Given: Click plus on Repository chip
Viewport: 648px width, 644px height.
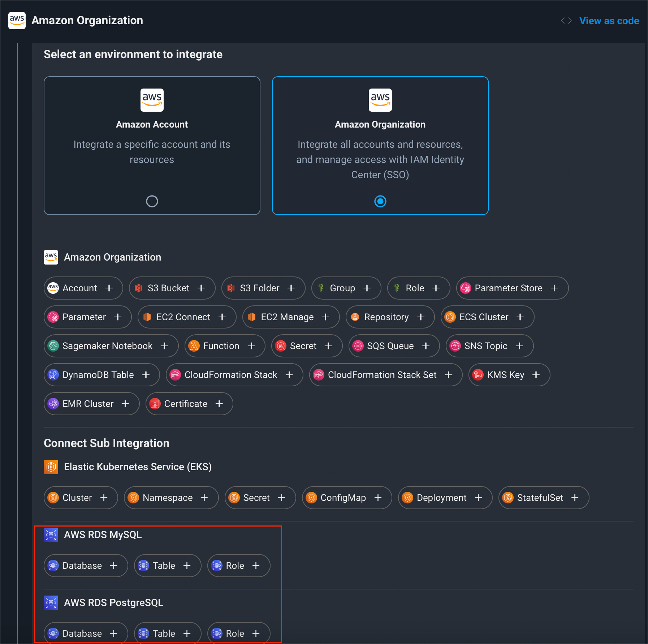Looking at the screenshot, I should [420, 317].
